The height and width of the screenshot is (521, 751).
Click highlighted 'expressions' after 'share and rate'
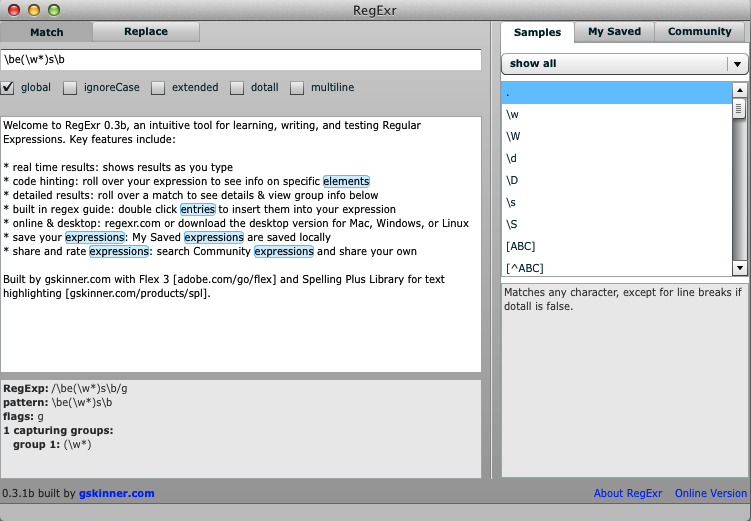pyautogui.click(x=119, y=251)
